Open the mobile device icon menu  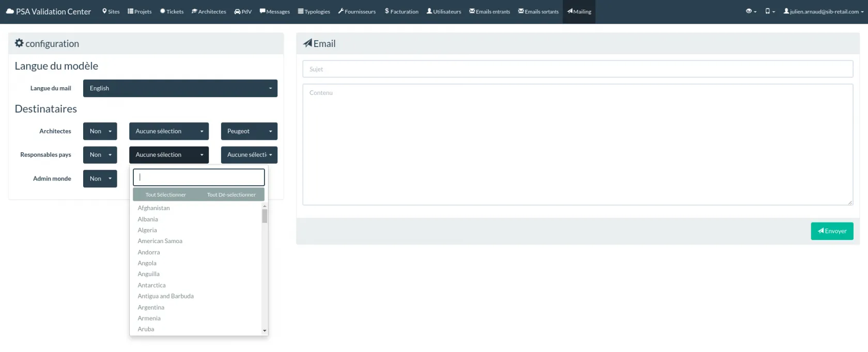[770, 11]
